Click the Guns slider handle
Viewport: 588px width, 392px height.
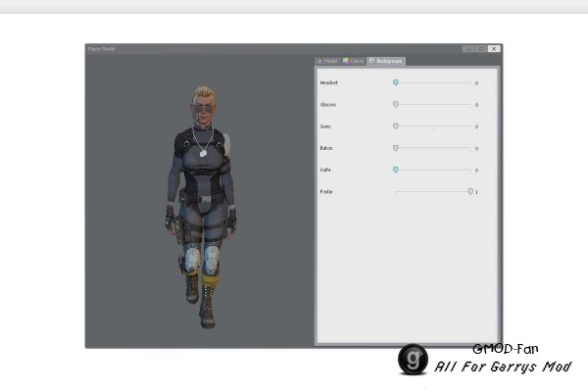pyautogui.click(x=396, y=126)
